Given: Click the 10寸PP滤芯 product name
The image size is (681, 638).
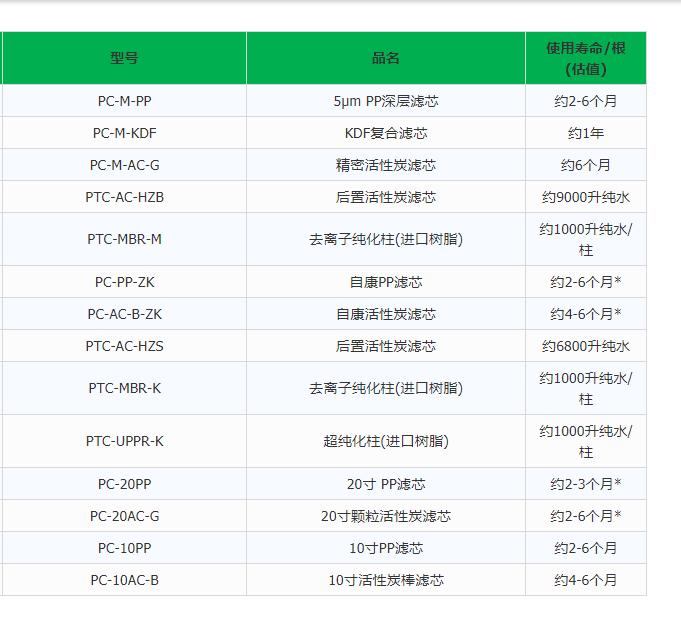Looking at the screenshot, I should (x=386, y=548).
